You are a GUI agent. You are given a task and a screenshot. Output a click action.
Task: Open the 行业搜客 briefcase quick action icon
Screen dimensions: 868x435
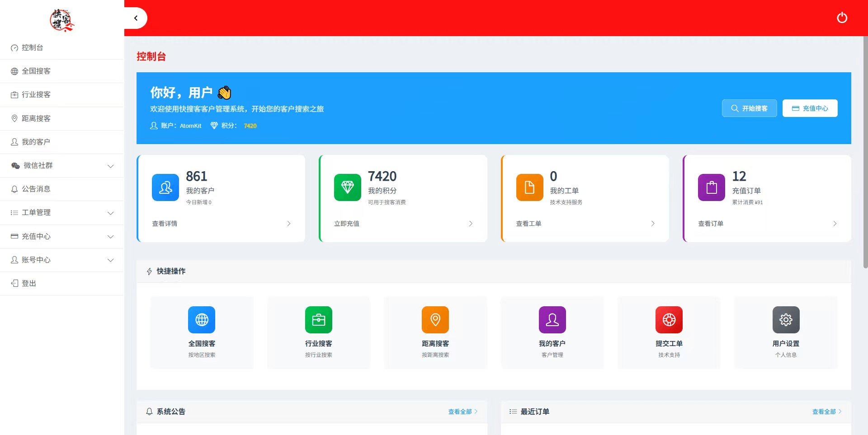pyautogui.click(x=318, y=320)
